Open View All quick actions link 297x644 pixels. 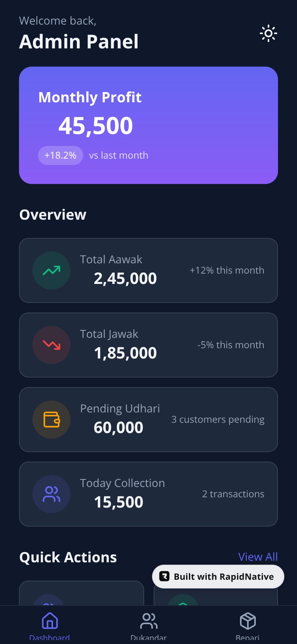point(258,557)
